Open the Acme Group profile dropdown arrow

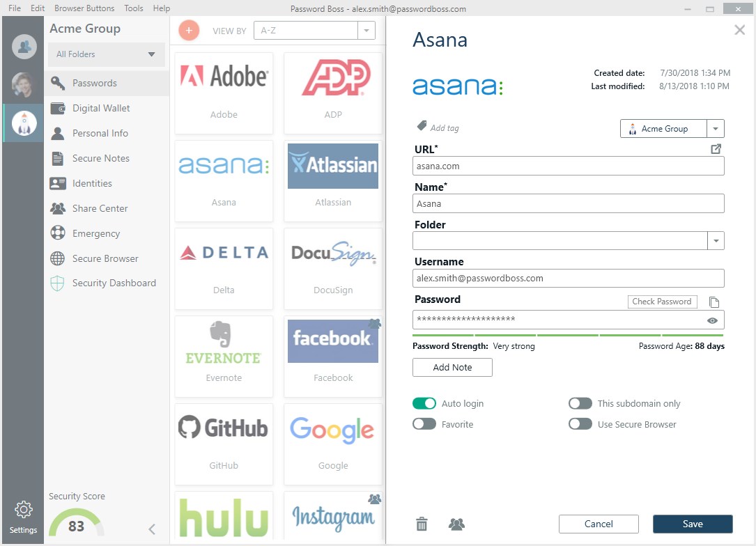[716, 129]
